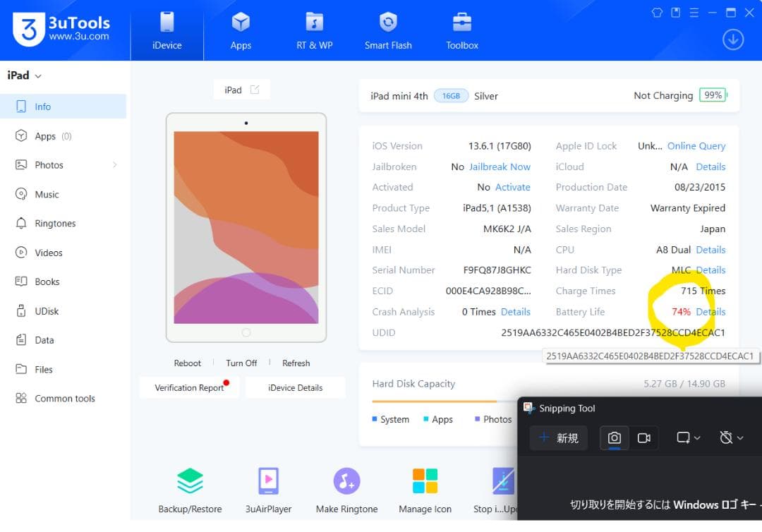Open UDisk in the sidebar

coord(64,311)
